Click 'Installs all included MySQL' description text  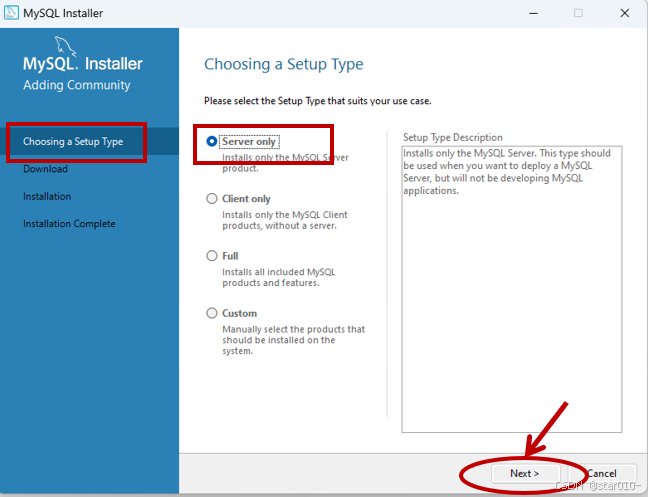point(279,277)
